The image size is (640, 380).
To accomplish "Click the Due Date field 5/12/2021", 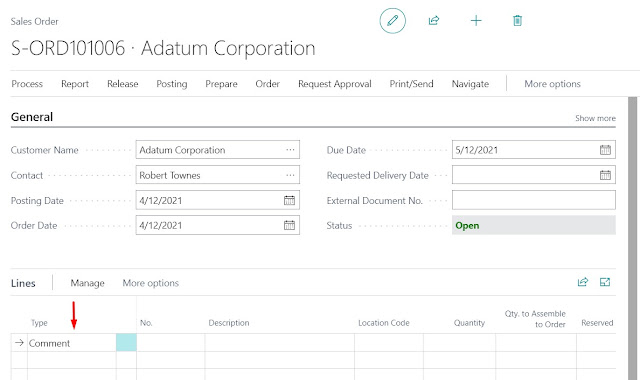I will point(533,150).
